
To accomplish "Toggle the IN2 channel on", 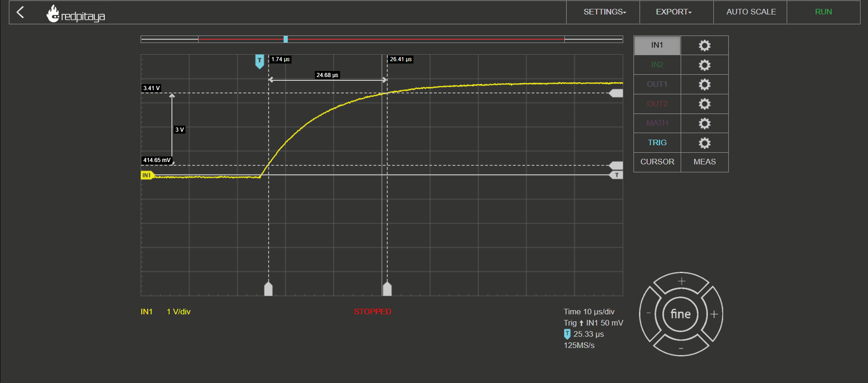I will click(x=657, y=65).
